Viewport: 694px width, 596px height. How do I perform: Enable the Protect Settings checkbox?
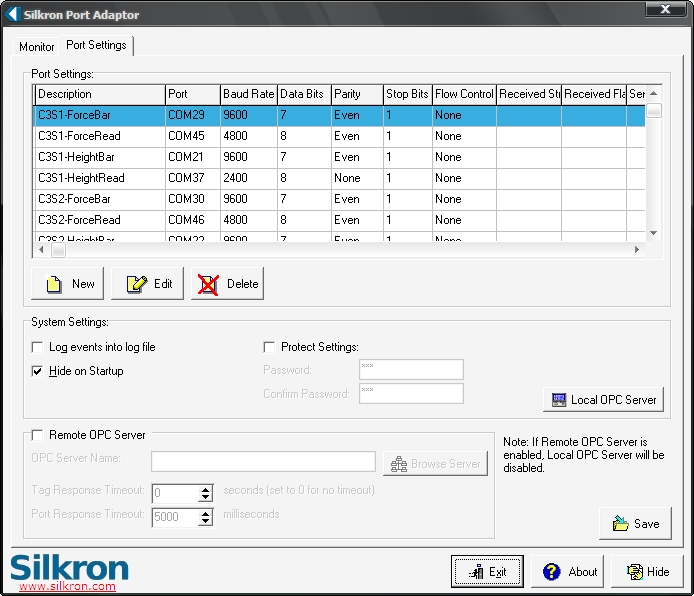(x=269, y=347)
